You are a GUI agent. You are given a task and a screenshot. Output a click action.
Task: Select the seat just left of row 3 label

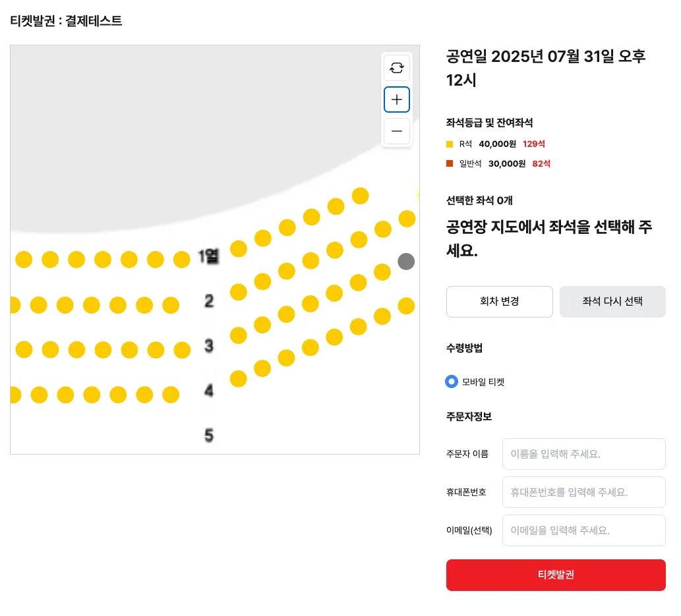coord(181,350)
